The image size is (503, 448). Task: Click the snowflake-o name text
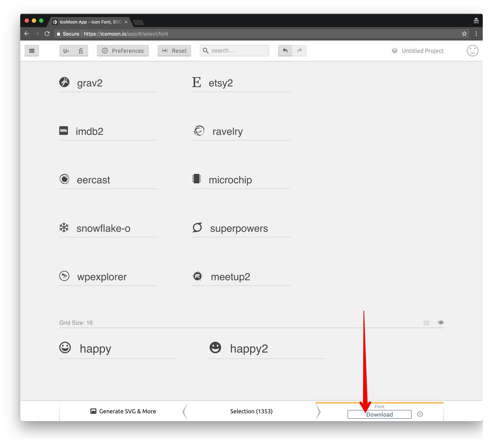(103, 228)
